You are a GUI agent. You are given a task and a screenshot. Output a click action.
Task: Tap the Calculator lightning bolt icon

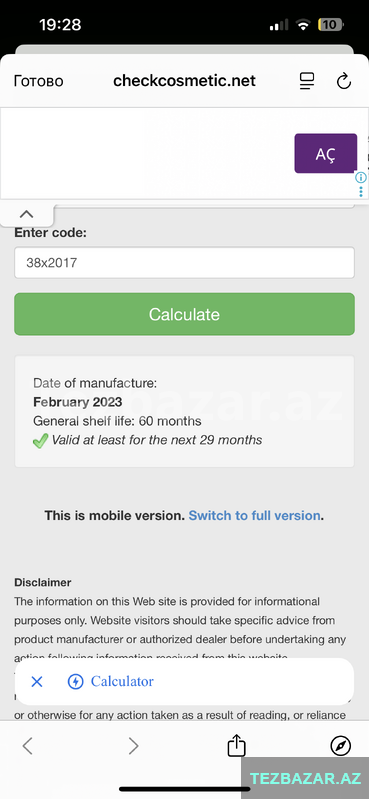coord(75,681)
